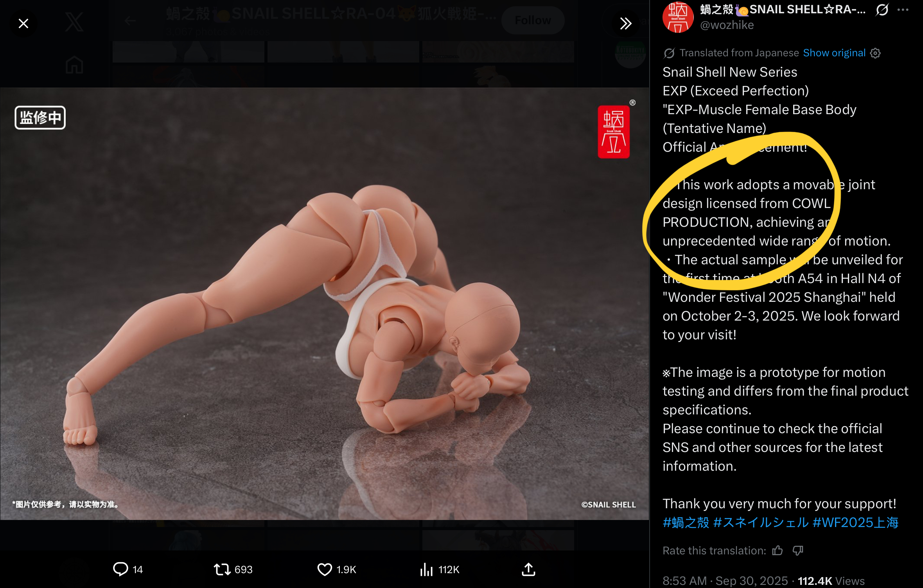Collapse the side panel with double chevron
The image size is (923, 588).
625,24
